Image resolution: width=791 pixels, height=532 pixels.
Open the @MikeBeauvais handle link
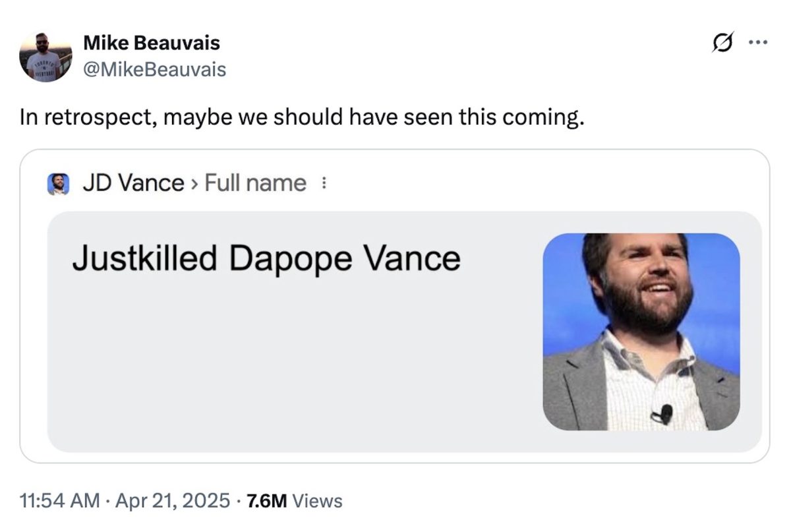coord(154,69)
